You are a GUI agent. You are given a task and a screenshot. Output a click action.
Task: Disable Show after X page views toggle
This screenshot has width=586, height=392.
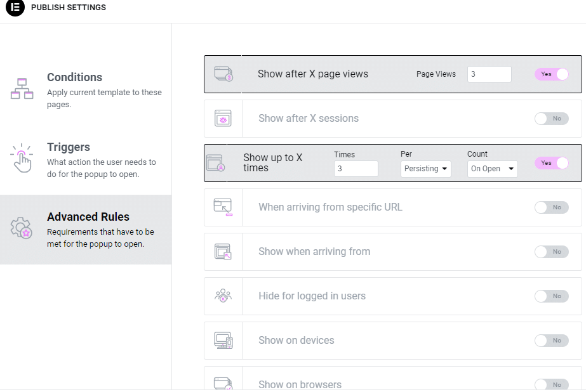point(552,74)
